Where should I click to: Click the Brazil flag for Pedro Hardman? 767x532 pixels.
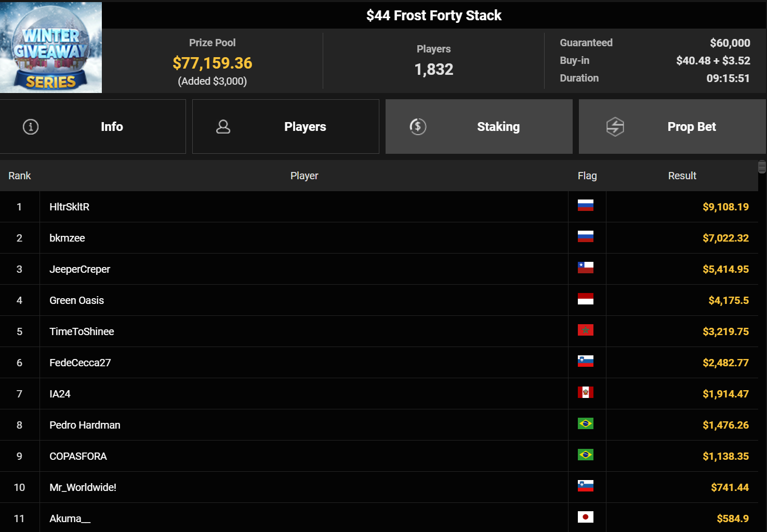(585, 424)
